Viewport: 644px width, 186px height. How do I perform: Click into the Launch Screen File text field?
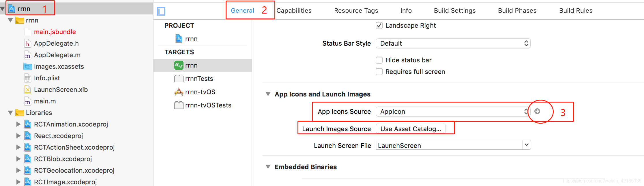click(449, 145)
